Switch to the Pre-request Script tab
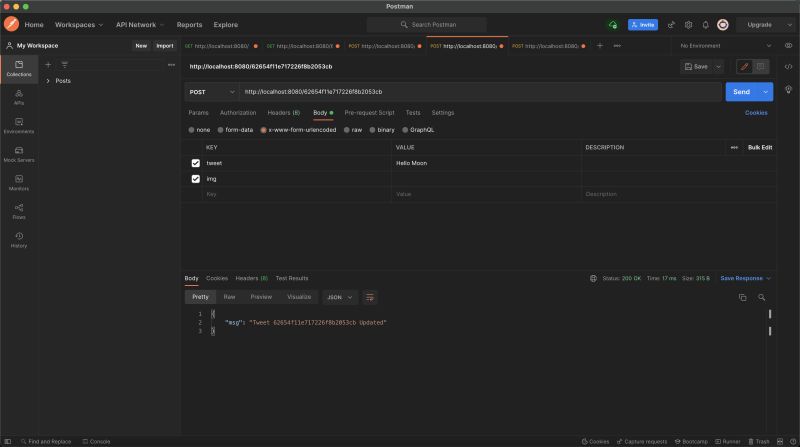The width and height of the screenshot is (800, 447). [369, 113]
